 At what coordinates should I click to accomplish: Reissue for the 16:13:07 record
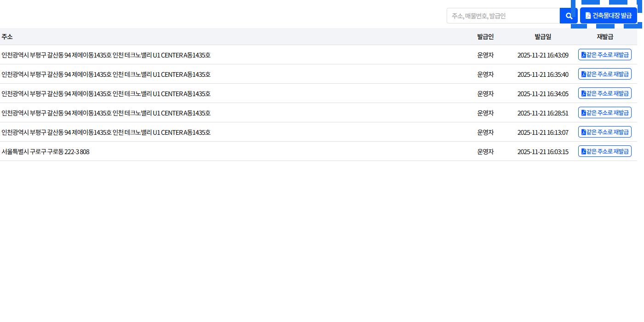(x=605, y=132)
